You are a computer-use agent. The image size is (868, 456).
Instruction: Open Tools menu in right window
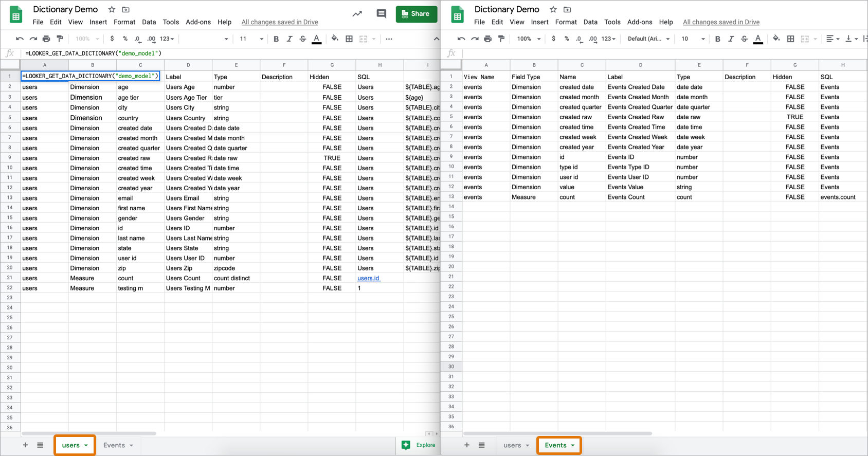coord(612,22)
